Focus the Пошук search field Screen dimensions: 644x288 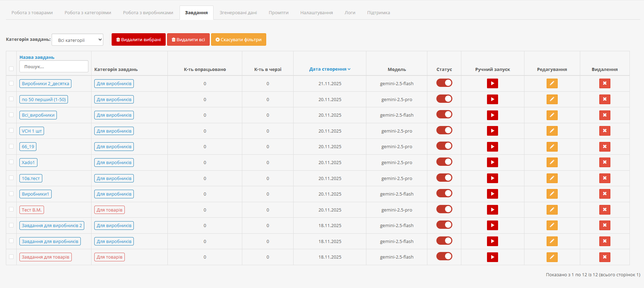tap(54, 66)
